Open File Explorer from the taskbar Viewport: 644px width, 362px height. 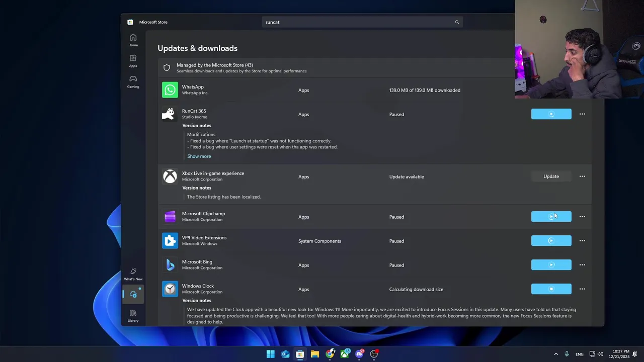coord(315,354)
